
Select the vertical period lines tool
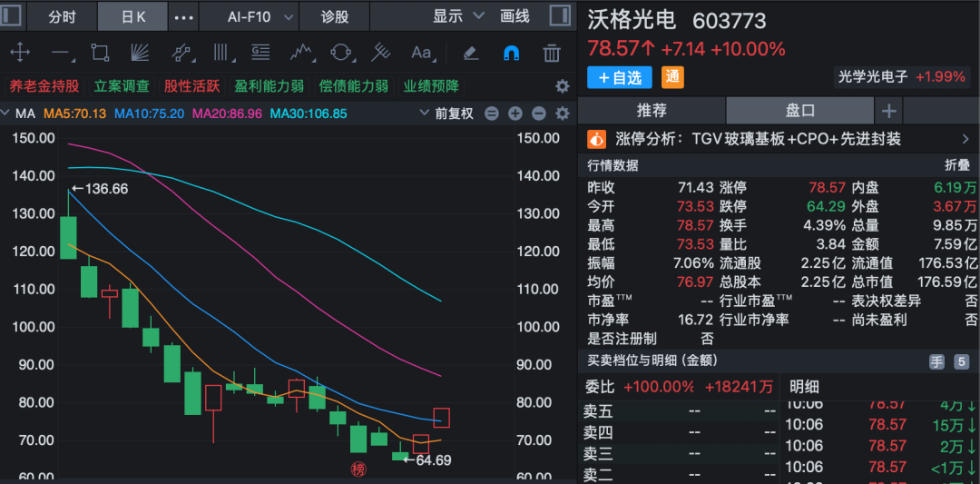click(x=222, y=53)
